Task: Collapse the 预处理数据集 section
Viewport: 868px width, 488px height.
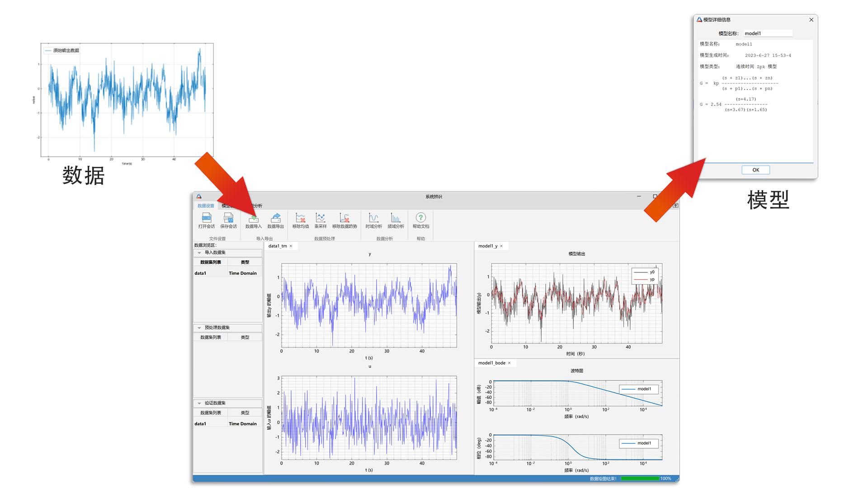Action: (x=199, y=328)
